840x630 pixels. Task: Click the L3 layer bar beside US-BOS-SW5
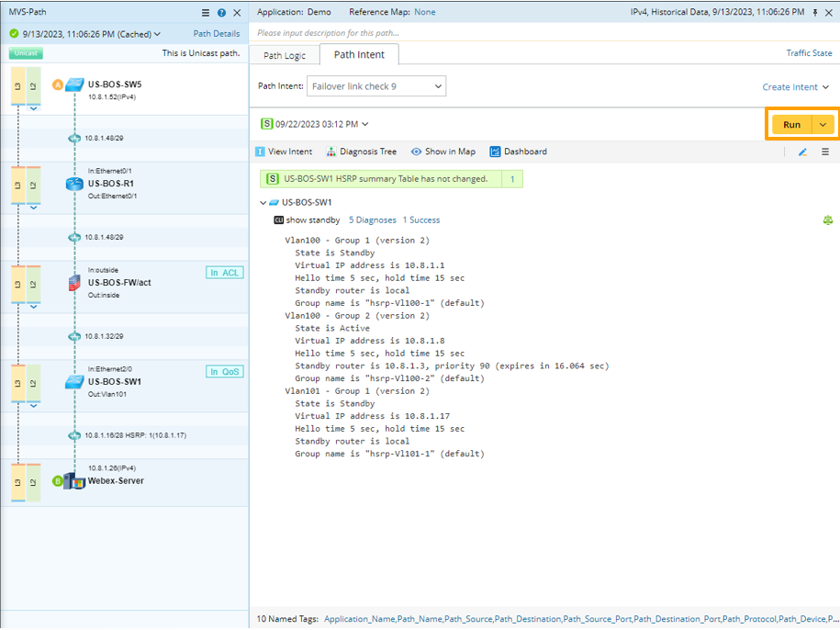(x=17, y=85)
